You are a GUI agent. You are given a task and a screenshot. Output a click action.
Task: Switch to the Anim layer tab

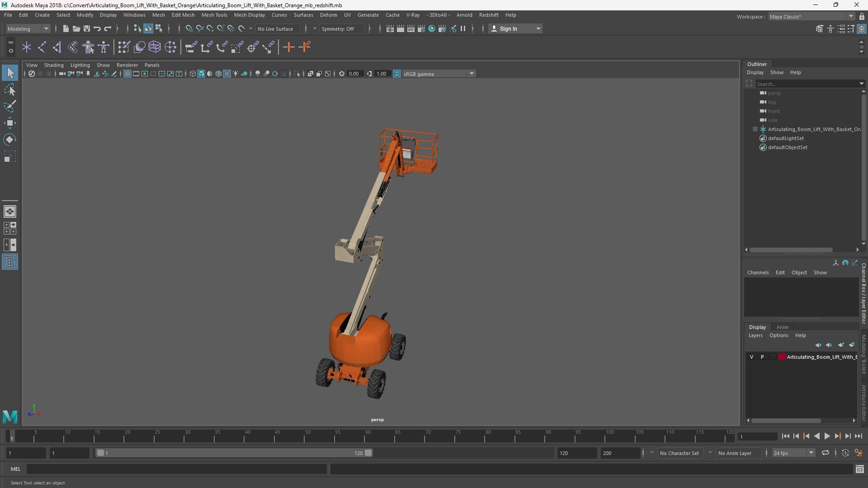coord(782,327)
